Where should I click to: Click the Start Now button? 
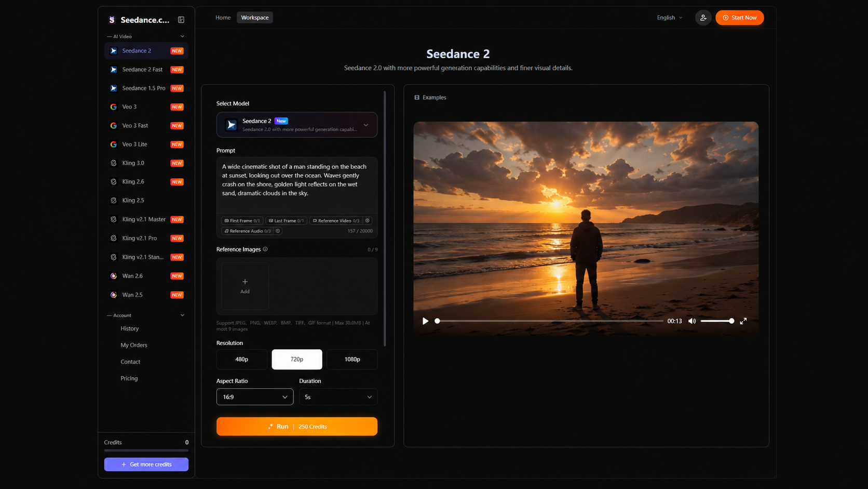(x=740, y=18)
